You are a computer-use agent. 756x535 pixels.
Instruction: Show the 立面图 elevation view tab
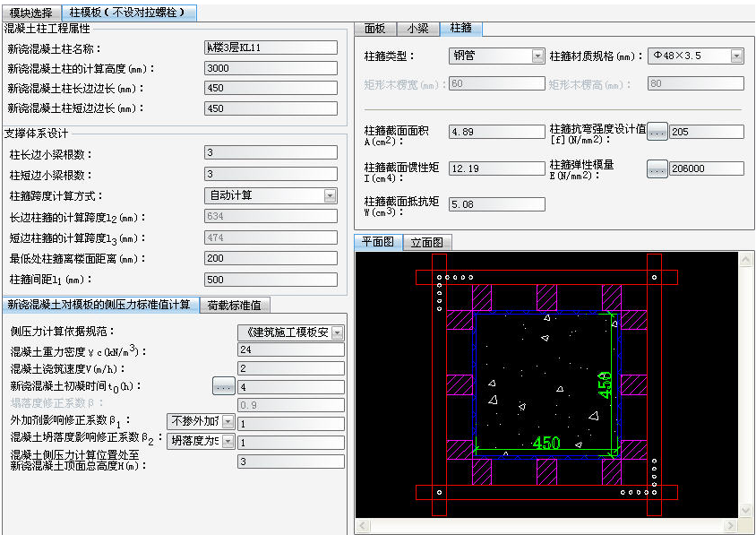(x=427, y=242)
